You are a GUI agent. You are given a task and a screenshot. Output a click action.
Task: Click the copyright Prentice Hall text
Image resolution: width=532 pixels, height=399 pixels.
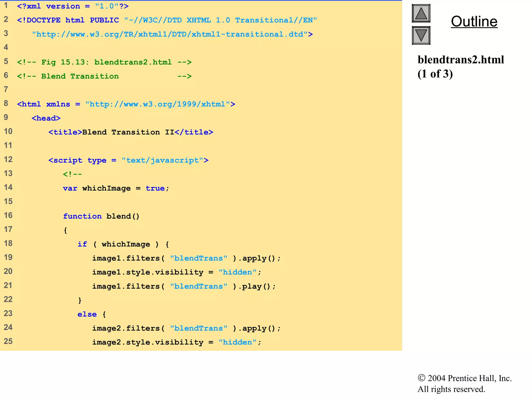464,378
